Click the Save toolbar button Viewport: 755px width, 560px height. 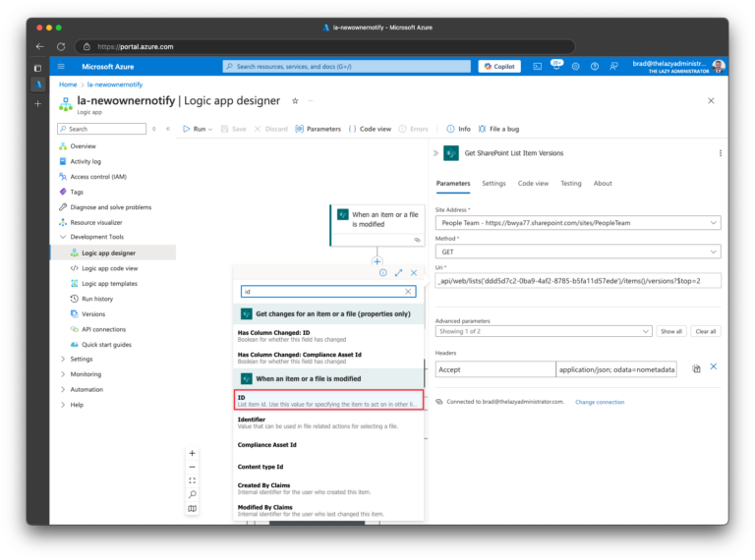tap(234, 129)
